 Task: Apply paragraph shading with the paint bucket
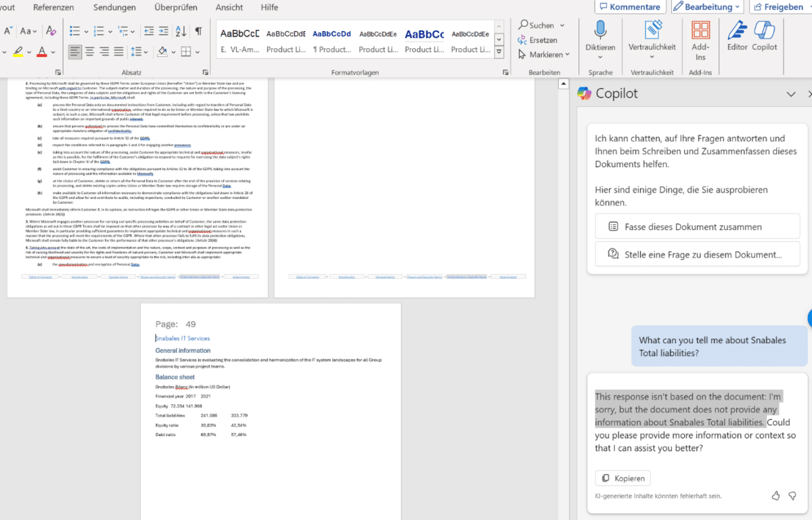[x=162, y=51]
